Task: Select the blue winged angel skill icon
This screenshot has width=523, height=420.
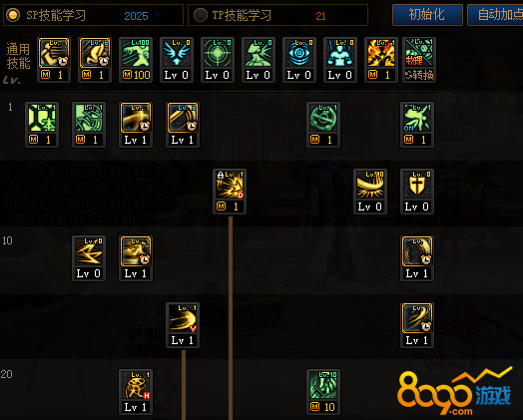Action: [x=177, y=53]
